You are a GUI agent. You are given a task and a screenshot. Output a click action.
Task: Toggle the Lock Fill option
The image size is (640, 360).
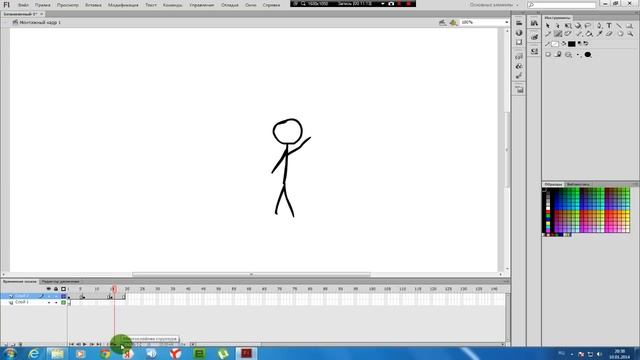click(558, 54)
